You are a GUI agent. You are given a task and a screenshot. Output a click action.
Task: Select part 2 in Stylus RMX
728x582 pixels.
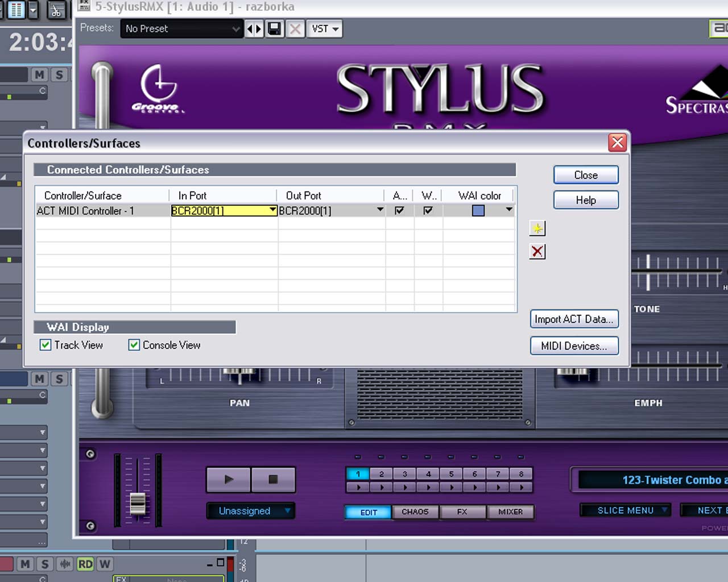382,474
